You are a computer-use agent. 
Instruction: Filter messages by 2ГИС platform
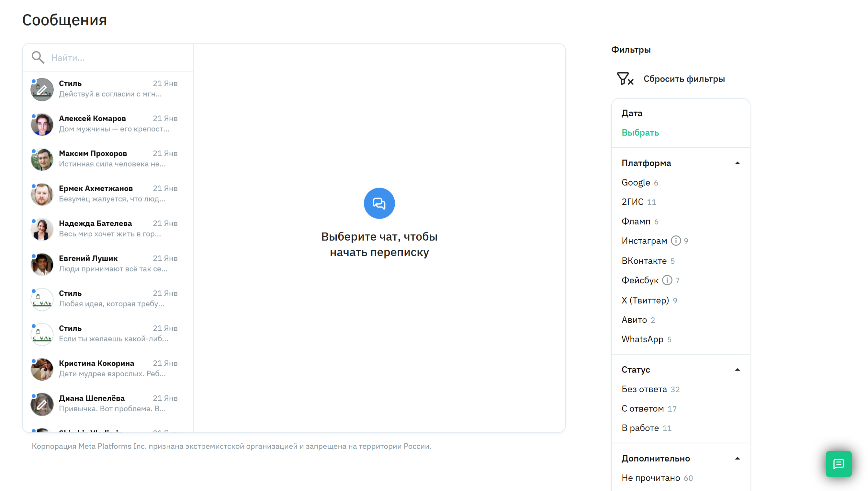[x=632, y=202]
